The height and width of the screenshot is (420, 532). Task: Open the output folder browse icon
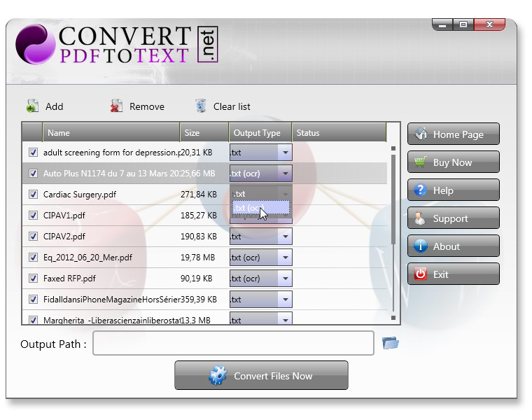(390, 343)
